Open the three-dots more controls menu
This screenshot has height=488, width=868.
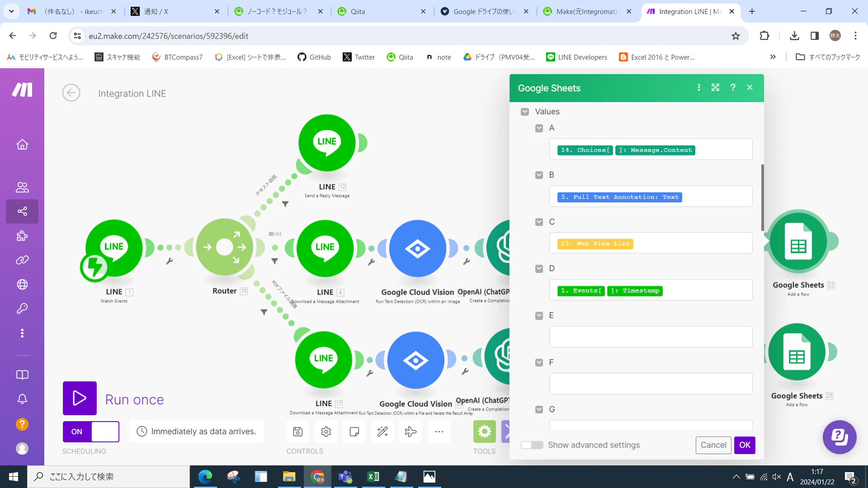pyautogui.click(x=439, y=432)
